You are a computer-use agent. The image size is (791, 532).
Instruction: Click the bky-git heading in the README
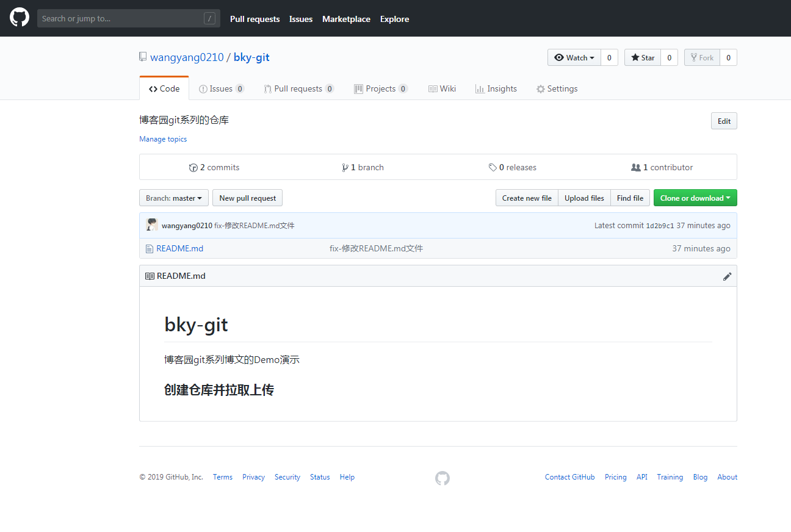point(196,325)
